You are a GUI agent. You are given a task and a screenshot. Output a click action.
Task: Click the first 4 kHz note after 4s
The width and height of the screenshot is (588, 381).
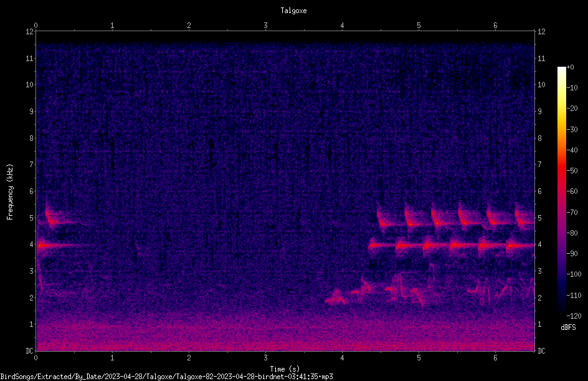click(x=381, y=246)
